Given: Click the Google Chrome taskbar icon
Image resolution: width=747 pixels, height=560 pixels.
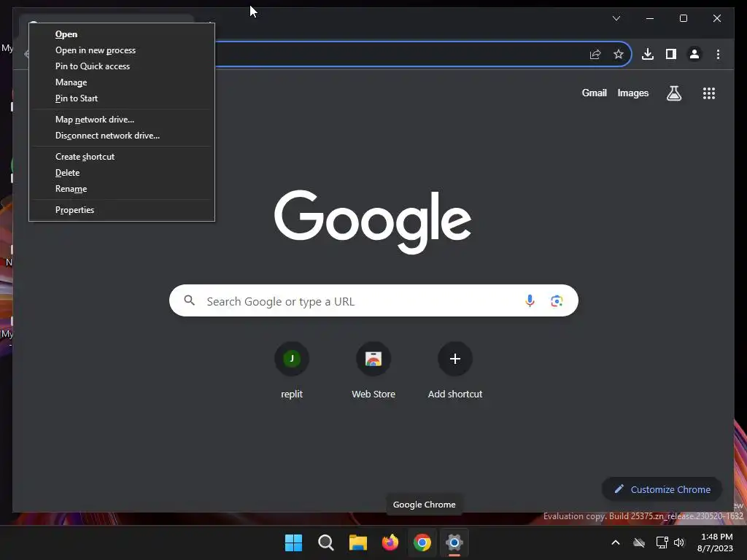Looking at the screenshot, I should click(x=422, y=542).
